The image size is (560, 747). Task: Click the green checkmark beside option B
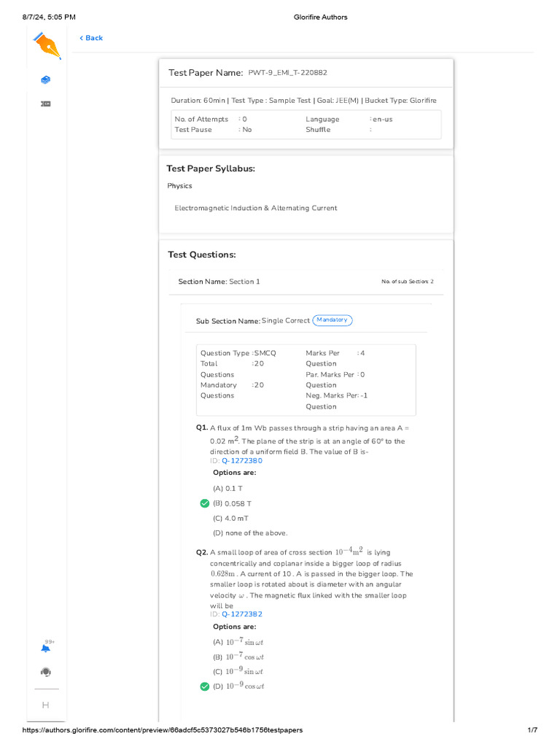point(204,503)
